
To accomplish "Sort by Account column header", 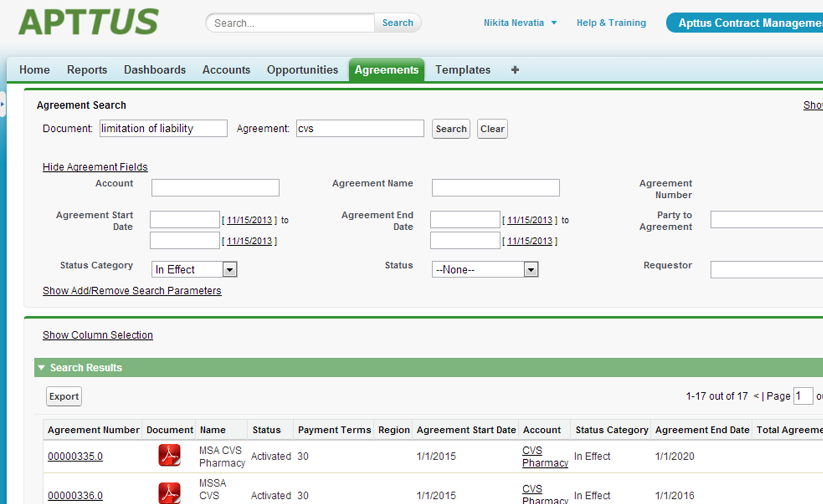I will tap(542, 430).
